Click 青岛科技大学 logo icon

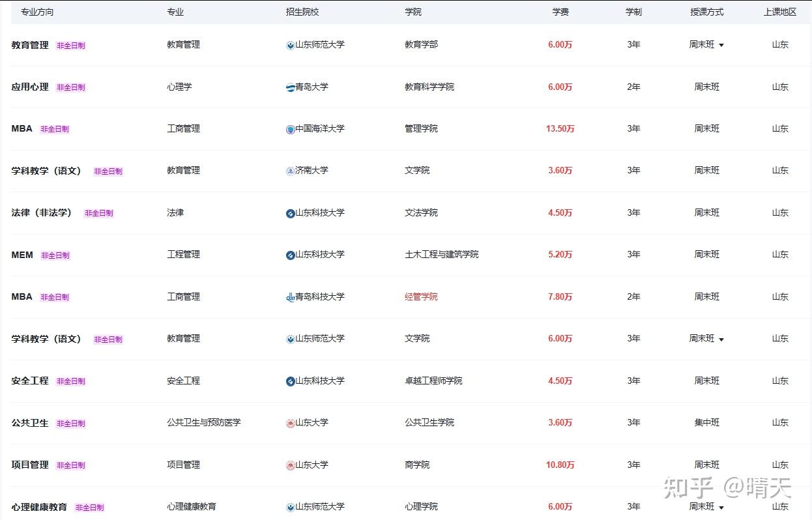point(290,298)
